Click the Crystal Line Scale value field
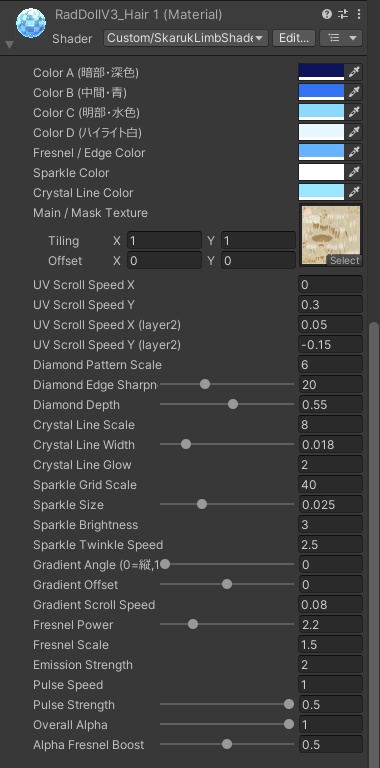 point(331,425)
